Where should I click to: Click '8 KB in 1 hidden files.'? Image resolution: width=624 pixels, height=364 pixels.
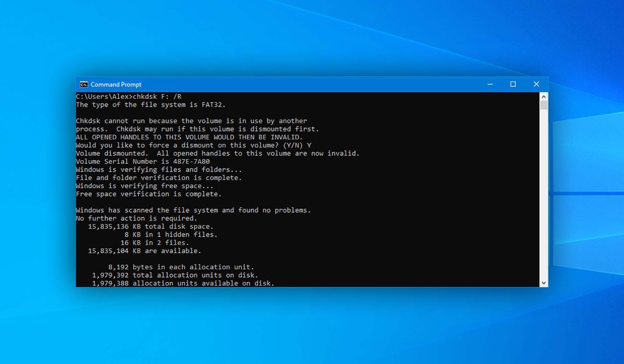[x=171, y=235]
